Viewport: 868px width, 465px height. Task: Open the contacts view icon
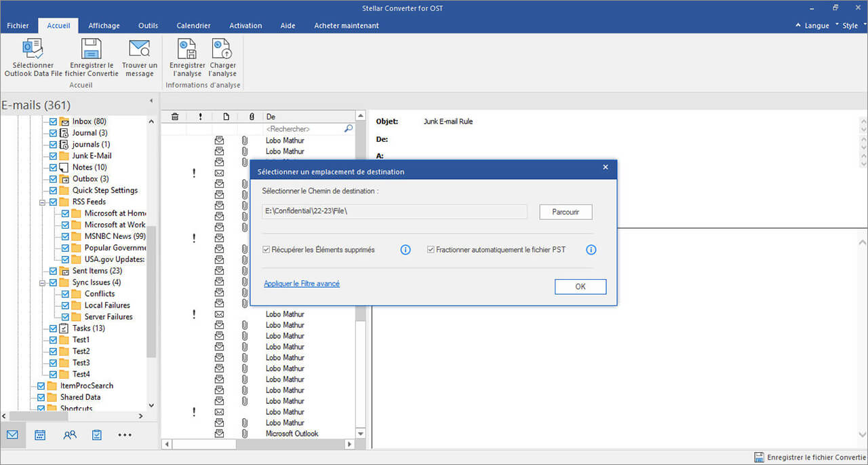point(69,435)
